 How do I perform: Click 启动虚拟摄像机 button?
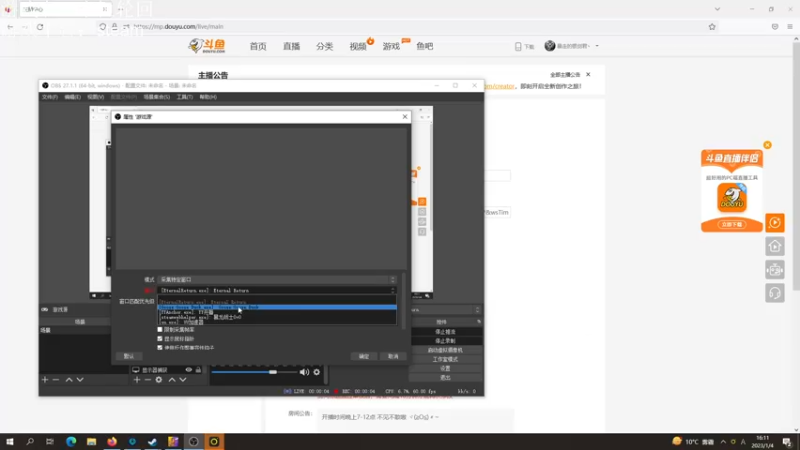point(445,350)
